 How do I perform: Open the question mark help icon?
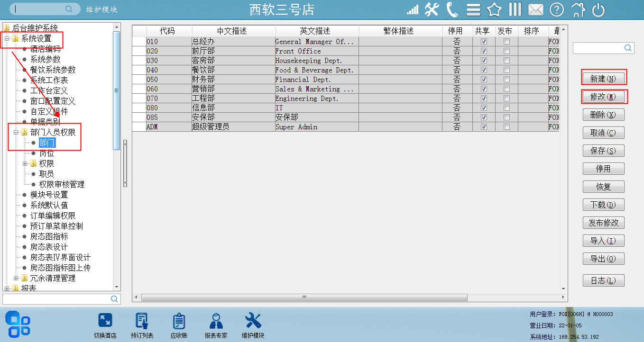557,9
